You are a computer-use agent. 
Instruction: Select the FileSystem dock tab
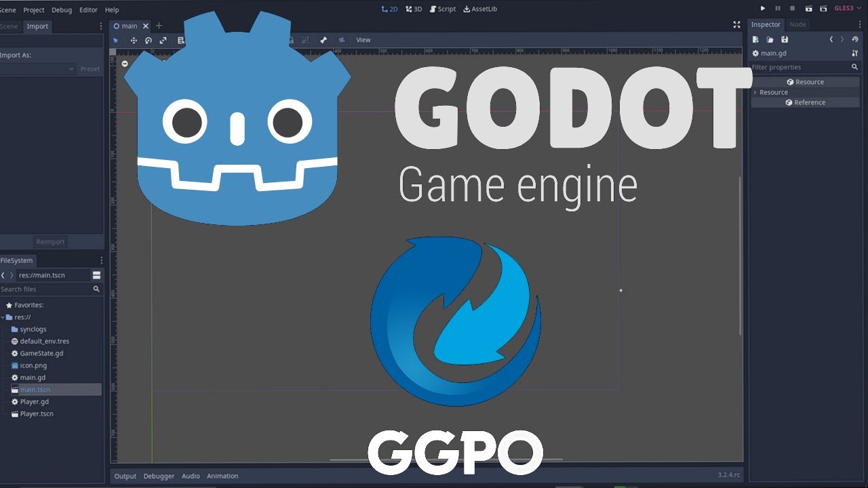click(17, 260)
